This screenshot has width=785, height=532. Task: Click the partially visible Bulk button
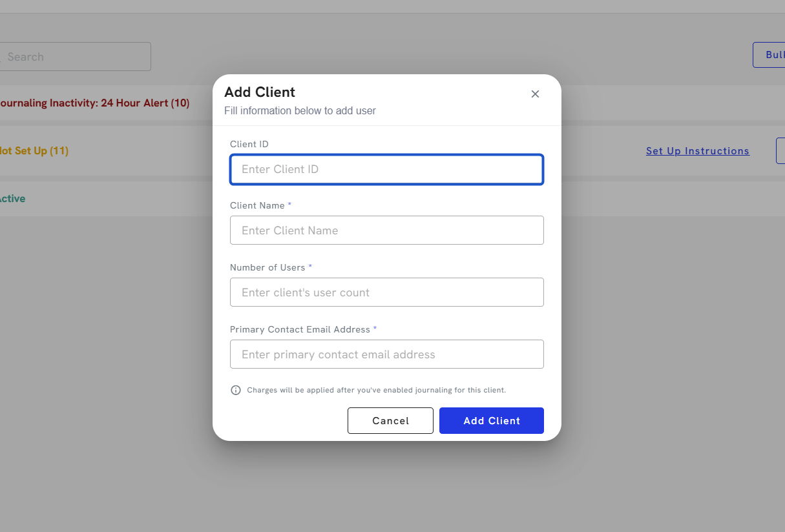771,55
